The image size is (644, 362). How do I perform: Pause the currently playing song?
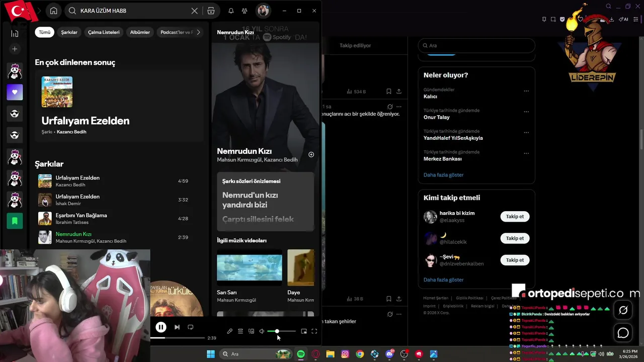coord(161,327)
